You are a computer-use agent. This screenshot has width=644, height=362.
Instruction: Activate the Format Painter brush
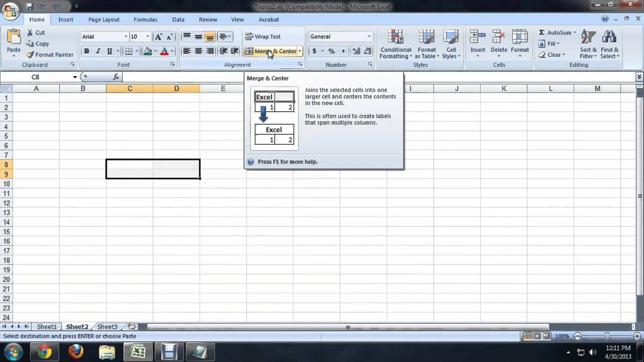pyautogui.click(x=50, y=55)
